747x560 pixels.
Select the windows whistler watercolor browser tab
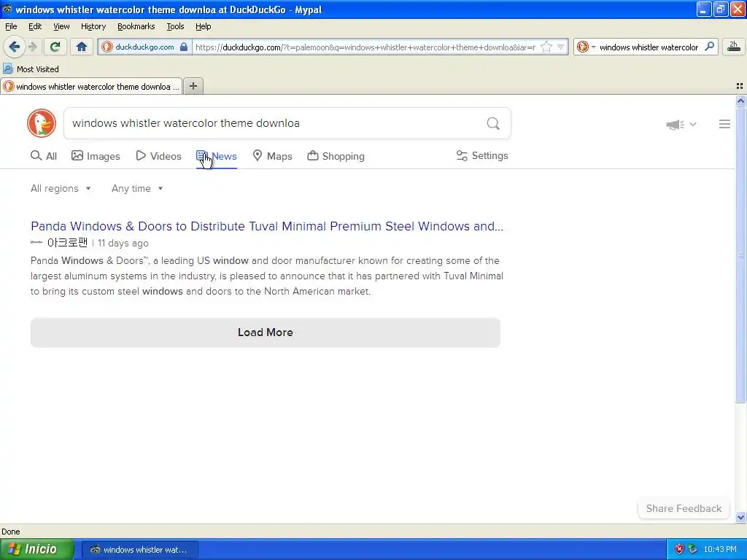[x=91, y=86]
